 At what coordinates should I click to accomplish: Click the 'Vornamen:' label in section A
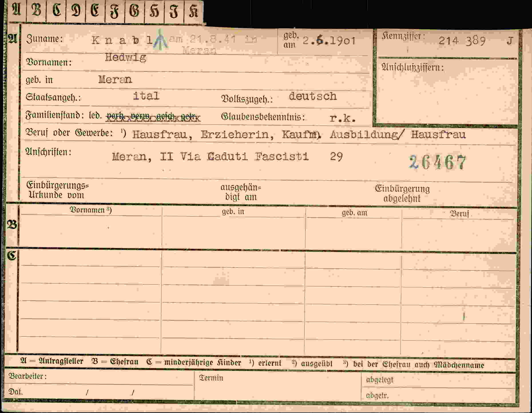(x=49, y=62)
